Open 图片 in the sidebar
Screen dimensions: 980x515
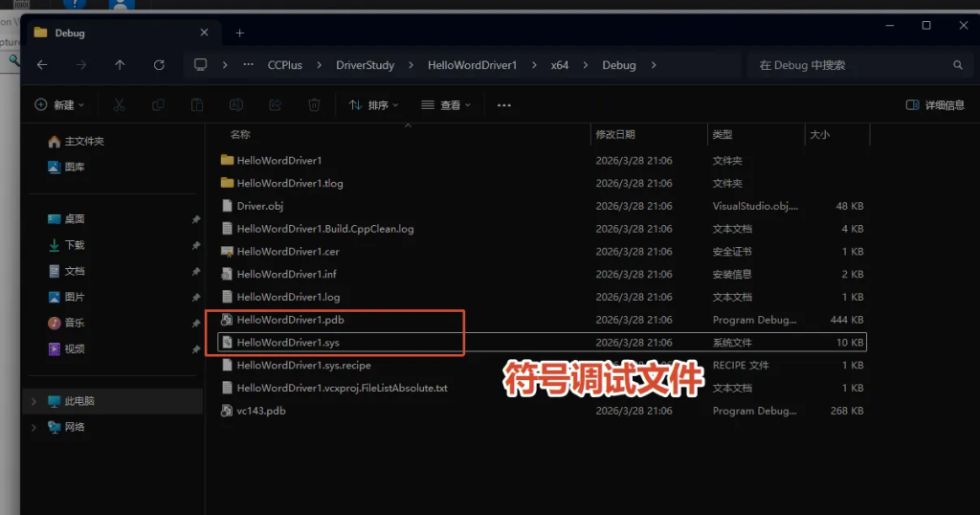point(66,297)
